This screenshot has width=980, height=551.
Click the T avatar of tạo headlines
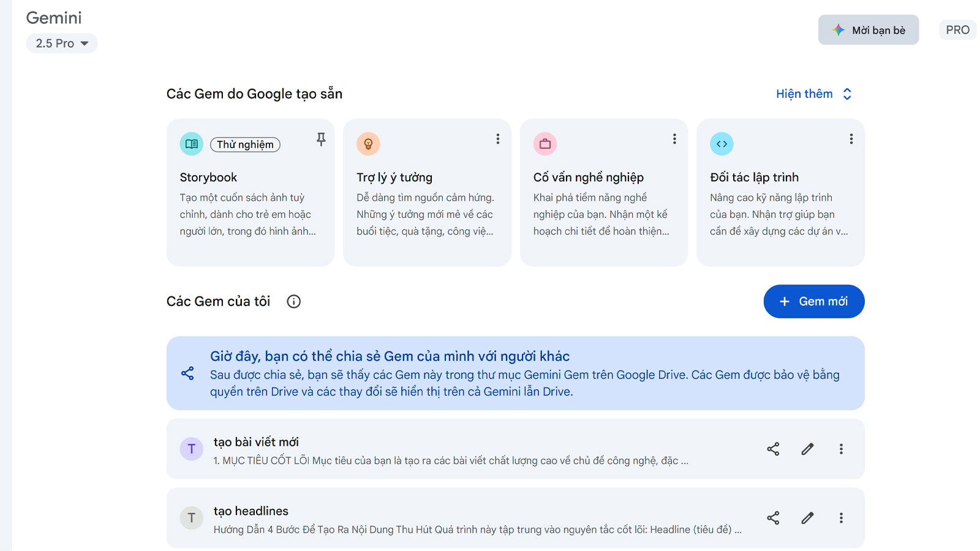tap(191, 518)
